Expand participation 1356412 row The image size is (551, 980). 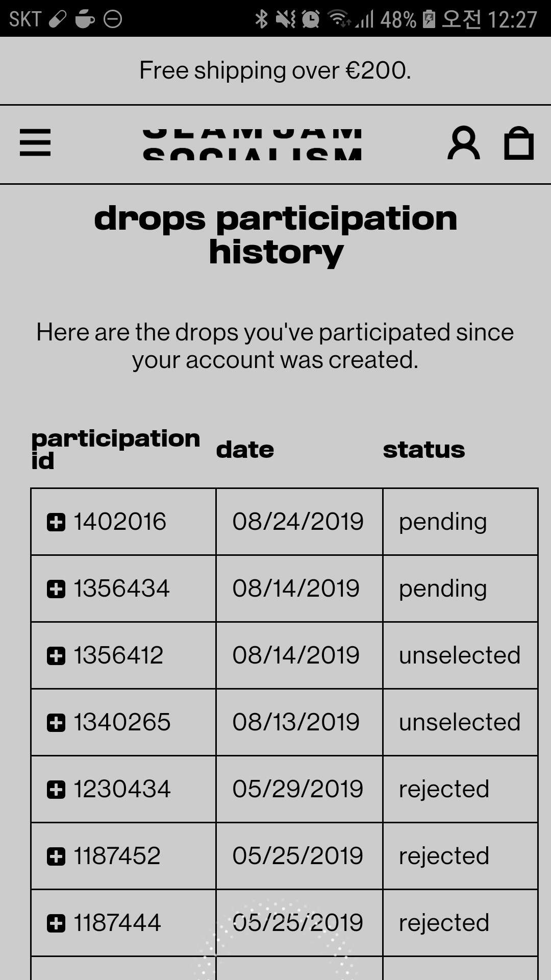[56, 656]
